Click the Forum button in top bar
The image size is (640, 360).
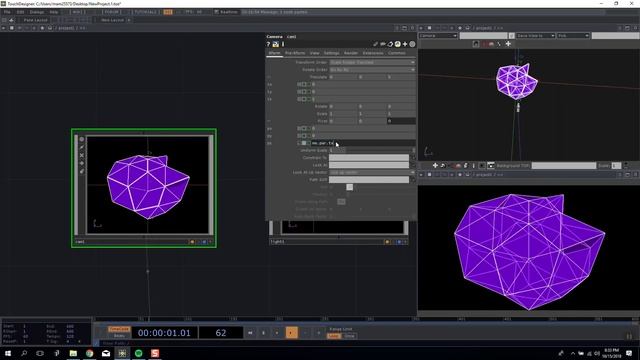pos(112,12)
